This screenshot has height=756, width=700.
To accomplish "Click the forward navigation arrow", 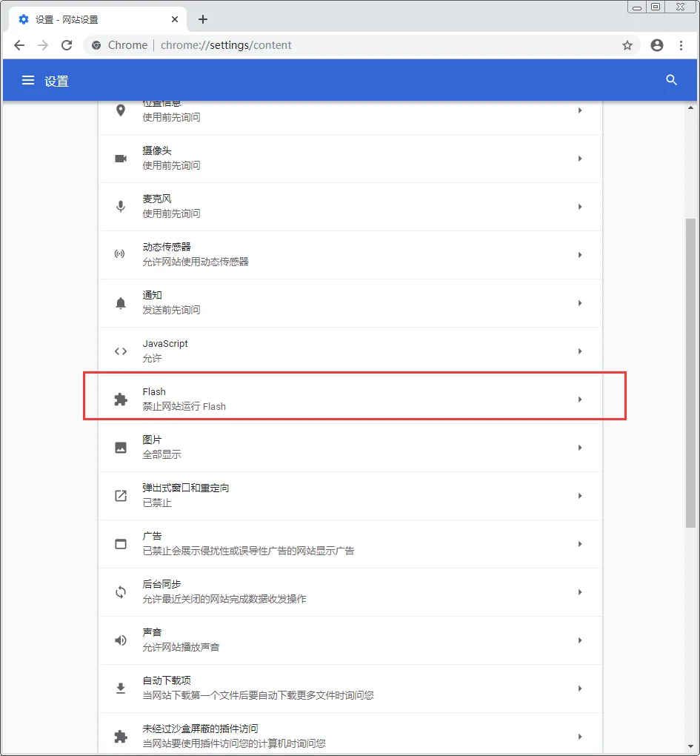I will point(43,45).
